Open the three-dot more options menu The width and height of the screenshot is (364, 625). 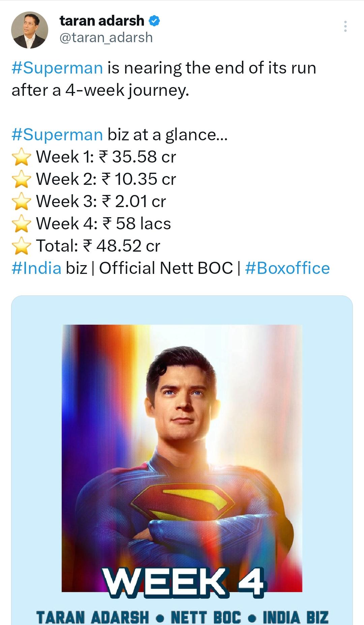click(345, 26)
